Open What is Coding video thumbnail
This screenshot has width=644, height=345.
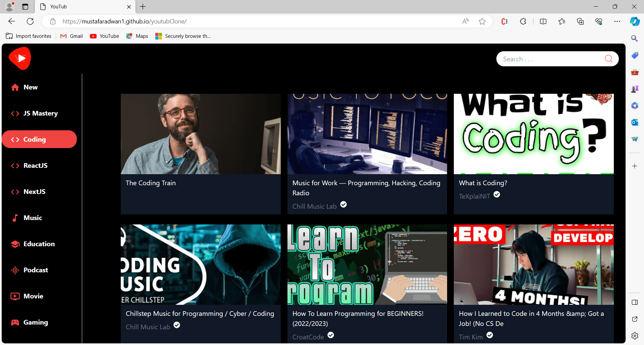(x=534, y=134)
